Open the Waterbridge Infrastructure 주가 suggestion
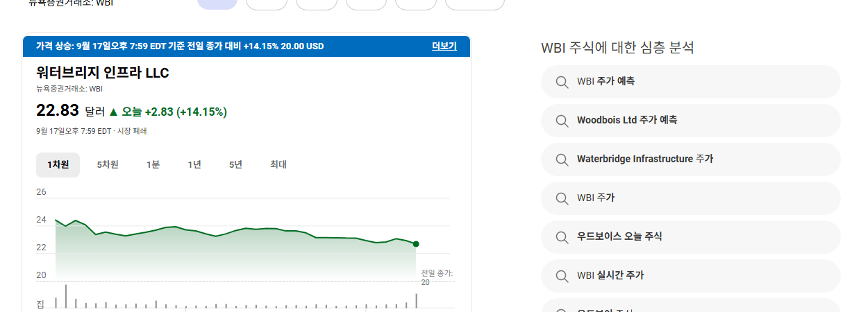 click(x=690, y=159)
